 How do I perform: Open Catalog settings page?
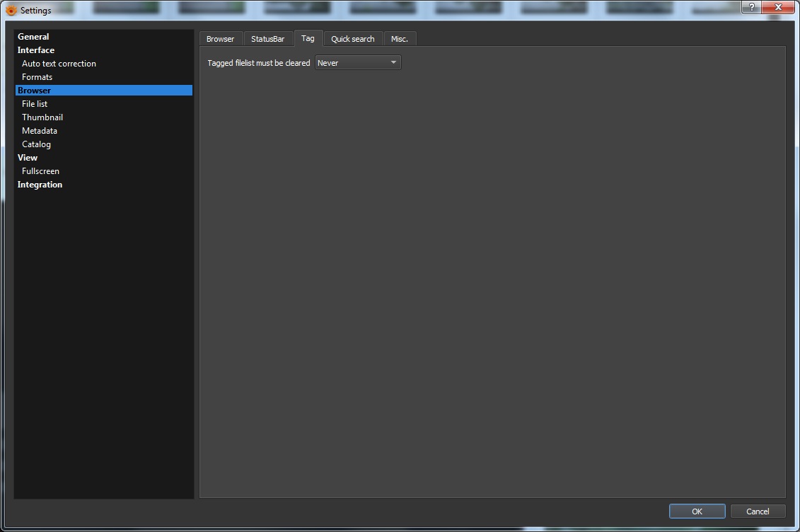36,144
